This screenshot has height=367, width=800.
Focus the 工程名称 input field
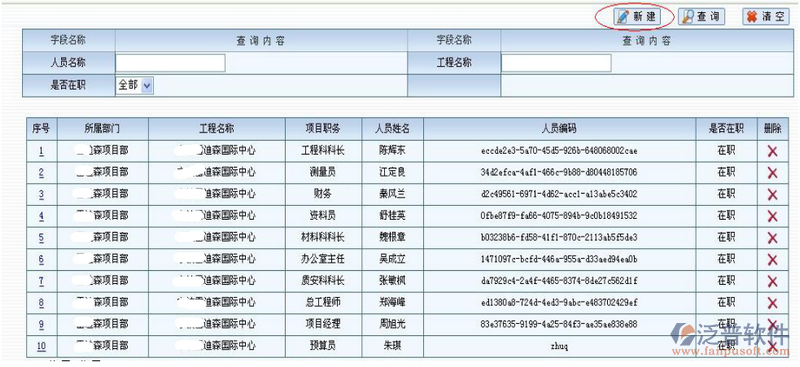click(x=556, y=63)
